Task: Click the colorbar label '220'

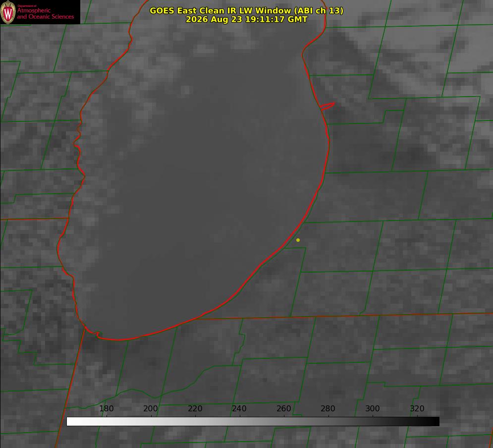Action: click(195, 408)
